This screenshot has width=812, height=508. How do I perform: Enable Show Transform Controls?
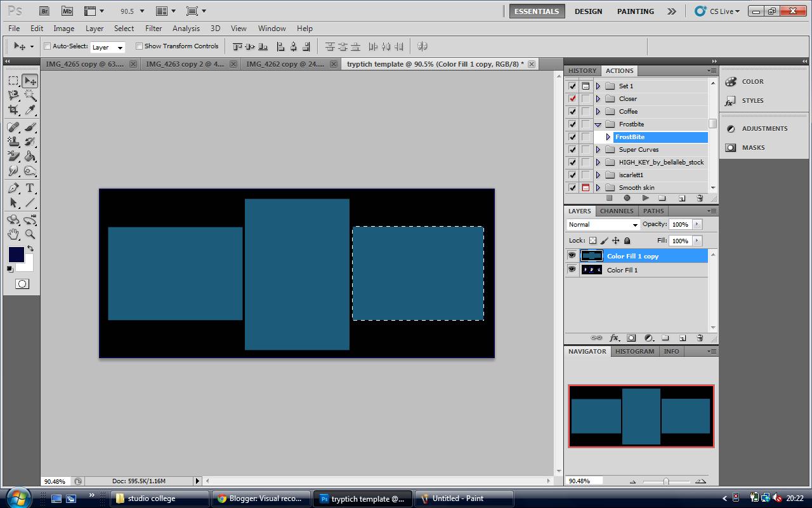(x=140, y=46)
